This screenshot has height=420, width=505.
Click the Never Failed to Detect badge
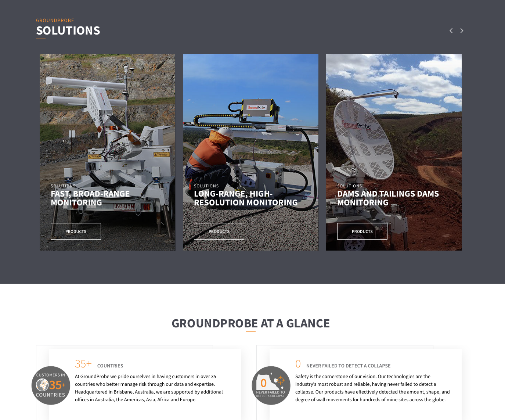tap(271, 385)
